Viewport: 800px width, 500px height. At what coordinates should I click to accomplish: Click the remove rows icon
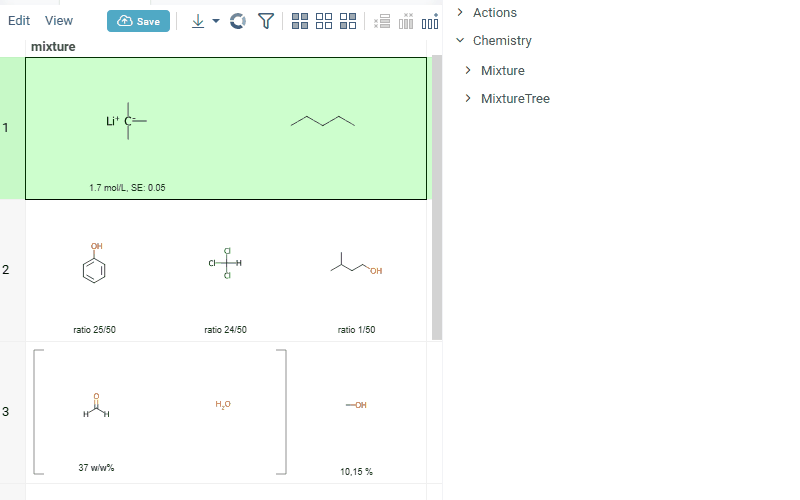pos(382,21)
